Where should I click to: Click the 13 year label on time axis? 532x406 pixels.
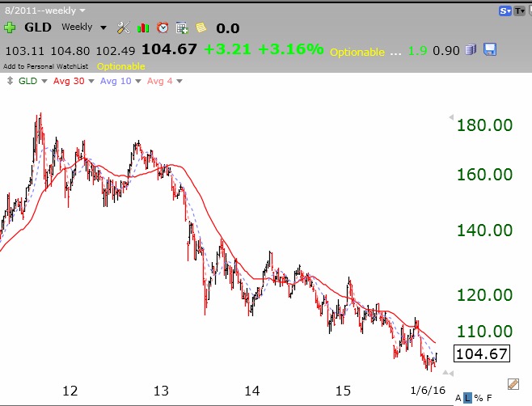[161, 391]
